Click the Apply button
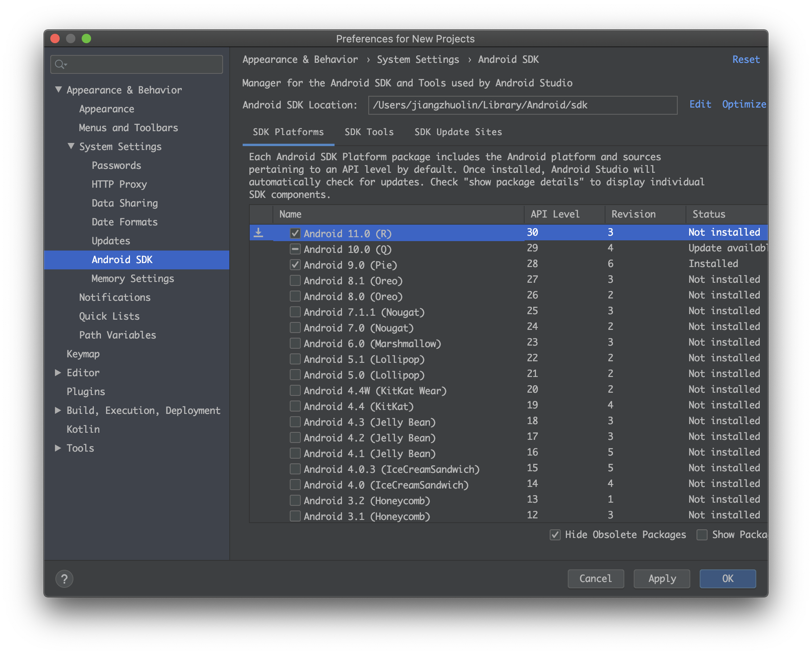Image resolution: width=812 pixels, height=655 pixels. click(662, 578)
